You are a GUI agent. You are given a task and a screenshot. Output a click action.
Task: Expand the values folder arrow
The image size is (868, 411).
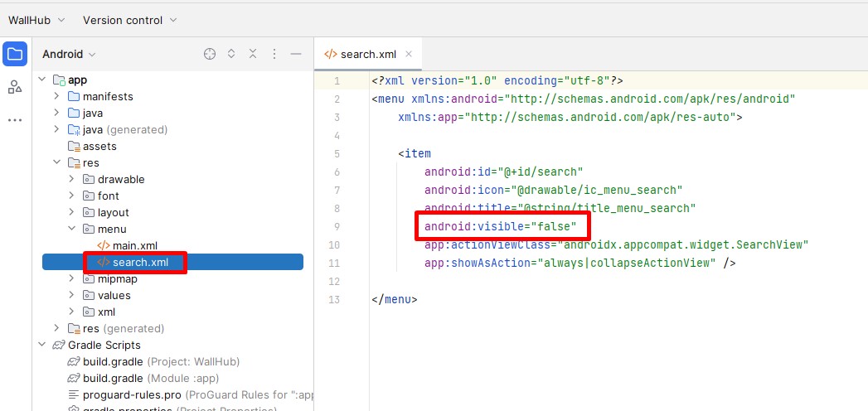71,295
